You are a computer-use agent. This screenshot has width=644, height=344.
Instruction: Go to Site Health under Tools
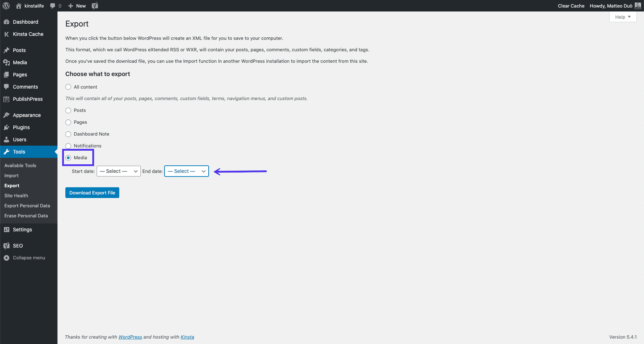[x=16, y=196]
